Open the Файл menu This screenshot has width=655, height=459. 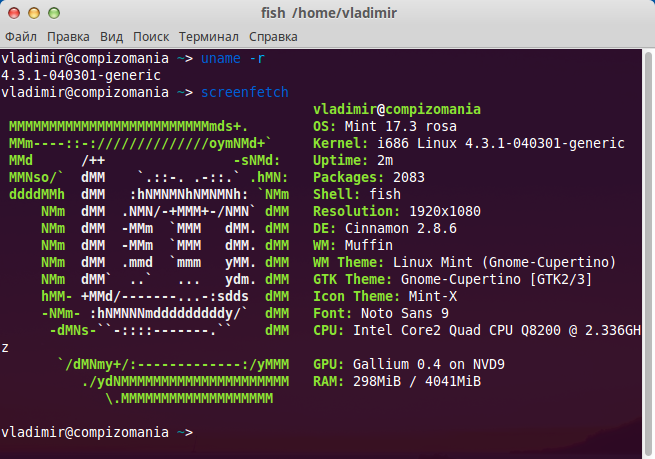21,37
